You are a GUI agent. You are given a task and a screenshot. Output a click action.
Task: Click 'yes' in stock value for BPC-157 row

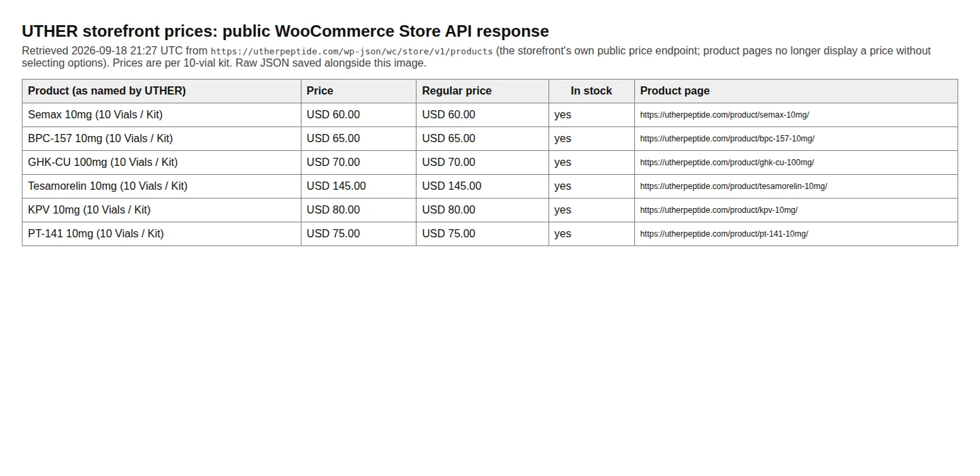[563, 139]
